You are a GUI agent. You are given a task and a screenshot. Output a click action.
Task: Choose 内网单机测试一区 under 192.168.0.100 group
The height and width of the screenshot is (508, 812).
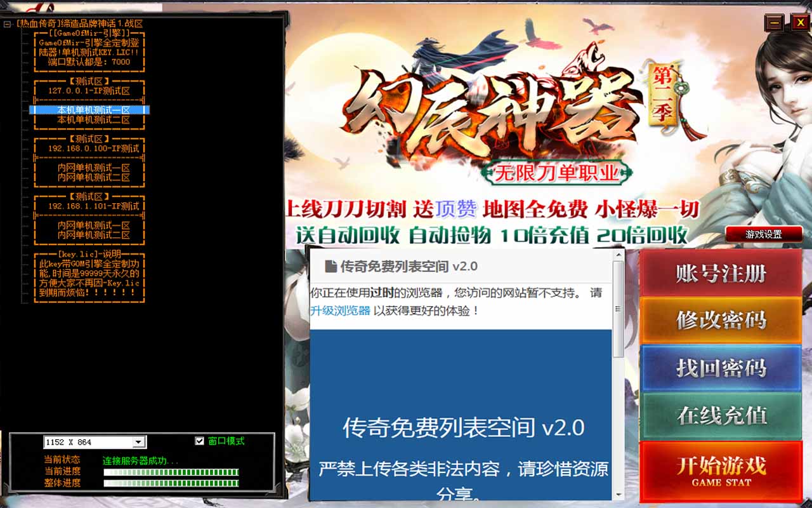tap(93, 168)
